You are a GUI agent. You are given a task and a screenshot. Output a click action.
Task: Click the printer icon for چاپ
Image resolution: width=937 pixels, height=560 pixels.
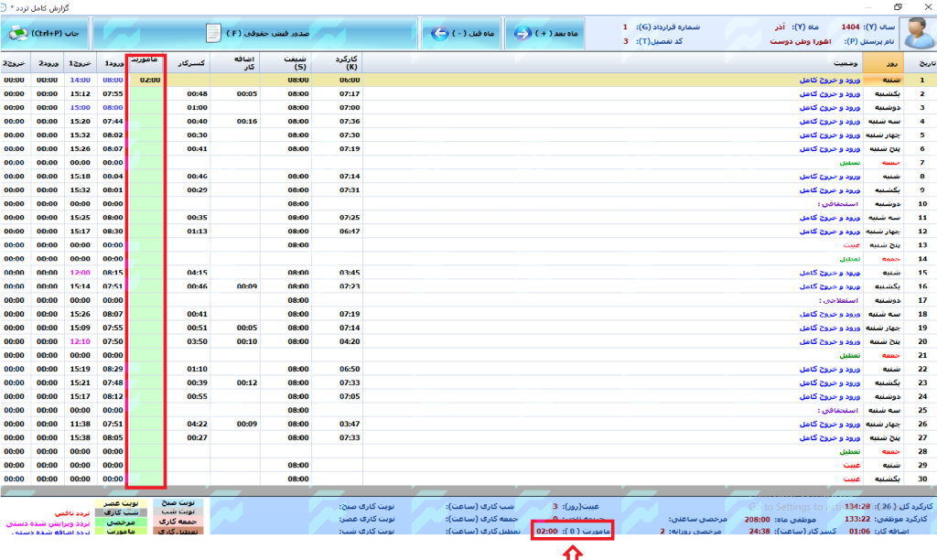18,34
